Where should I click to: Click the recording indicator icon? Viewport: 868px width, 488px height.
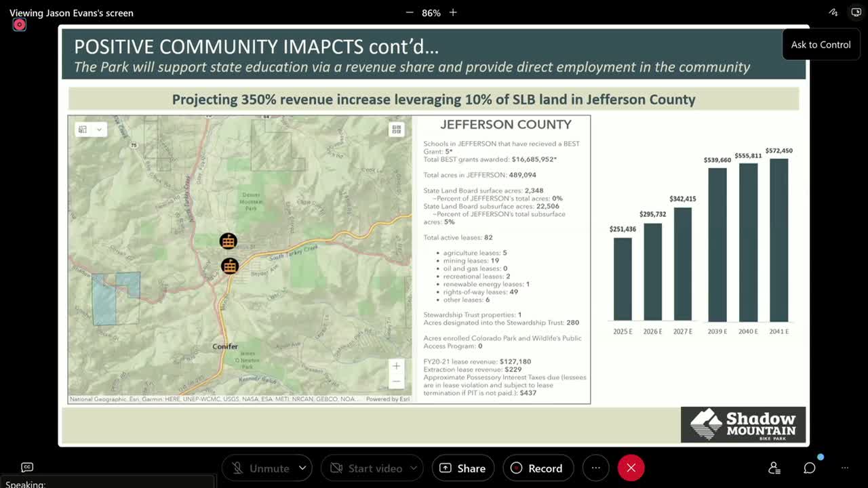pos(19,25)
